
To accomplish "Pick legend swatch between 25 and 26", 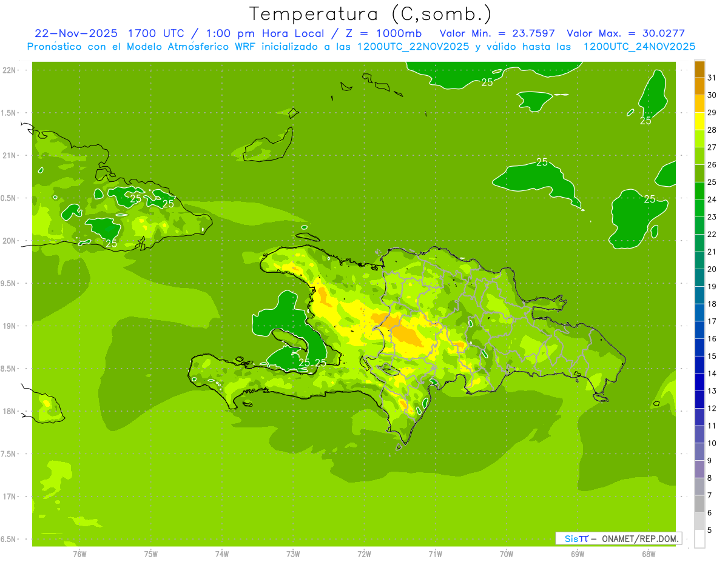I will (699, 173).
